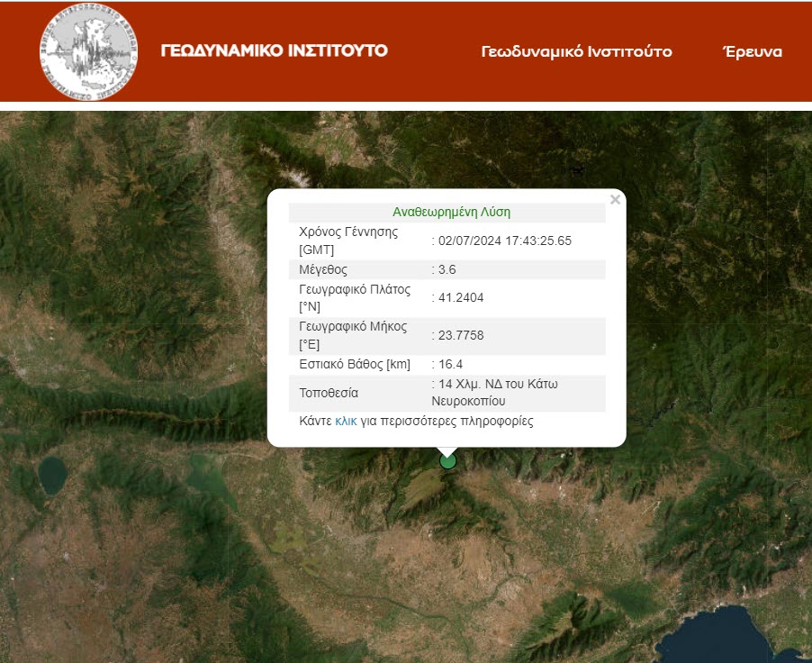Click the ΓΕΩΔΥΝΑΜΙΚΟ ΙΝΣΤΙΤΟΥΤΟ site title
The height and width of the screenshot is (663, 812).
274,50
